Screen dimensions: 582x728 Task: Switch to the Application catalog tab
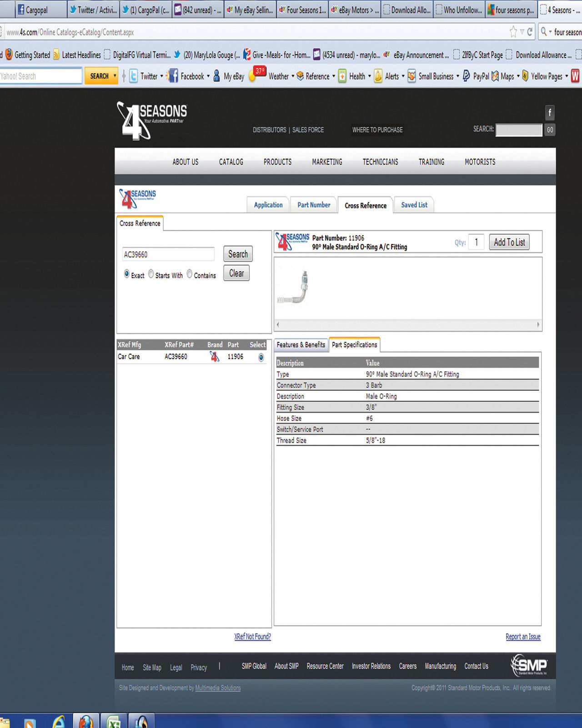268,205
